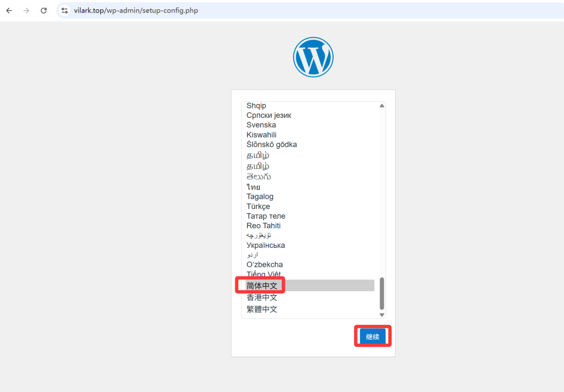The height and width of the screenshot is (392, 564).
Task: Click the site information icon in address bar
Action: tap(64, 10)
